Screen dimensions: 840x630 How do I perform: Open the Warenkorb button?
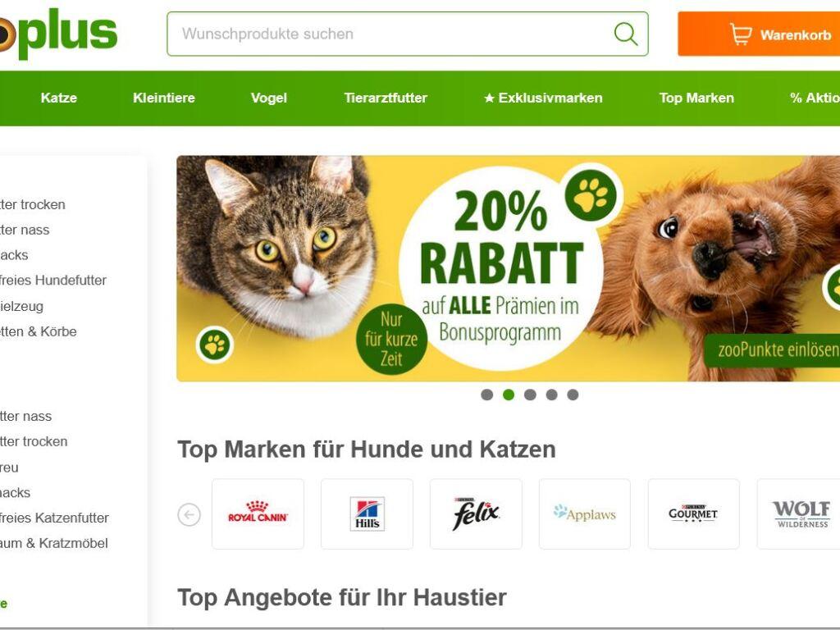[x=759, y=34]
